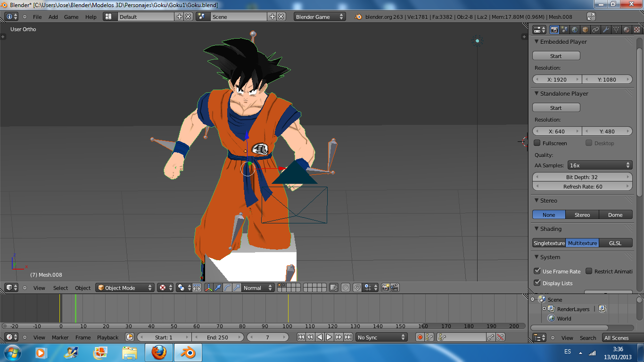Open the World properties tab (globe icon)

point(575,30)
